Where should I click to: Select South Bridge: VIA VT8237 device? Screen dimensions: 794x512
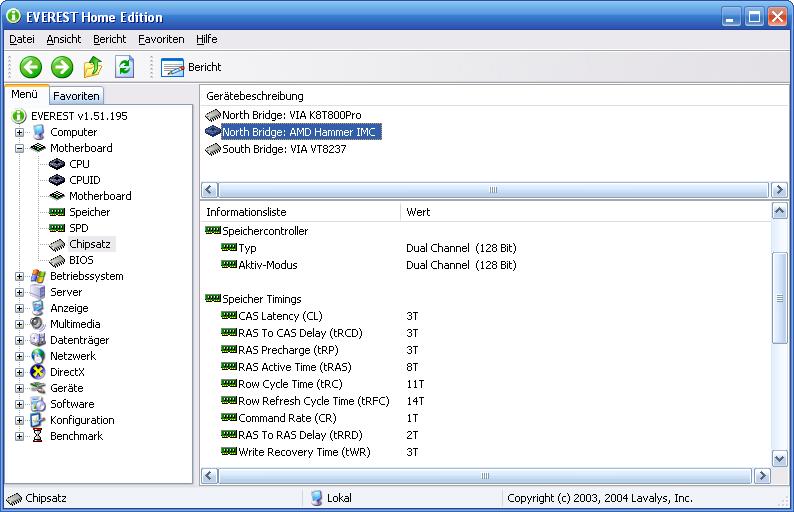284,149
